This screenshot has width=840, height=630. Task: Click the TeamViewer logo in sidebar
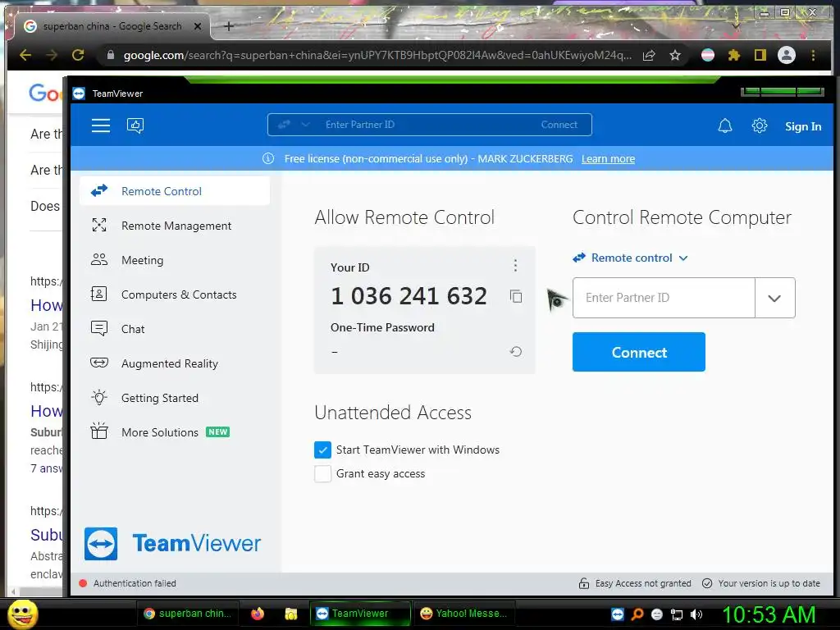click(x=172, y=543)
